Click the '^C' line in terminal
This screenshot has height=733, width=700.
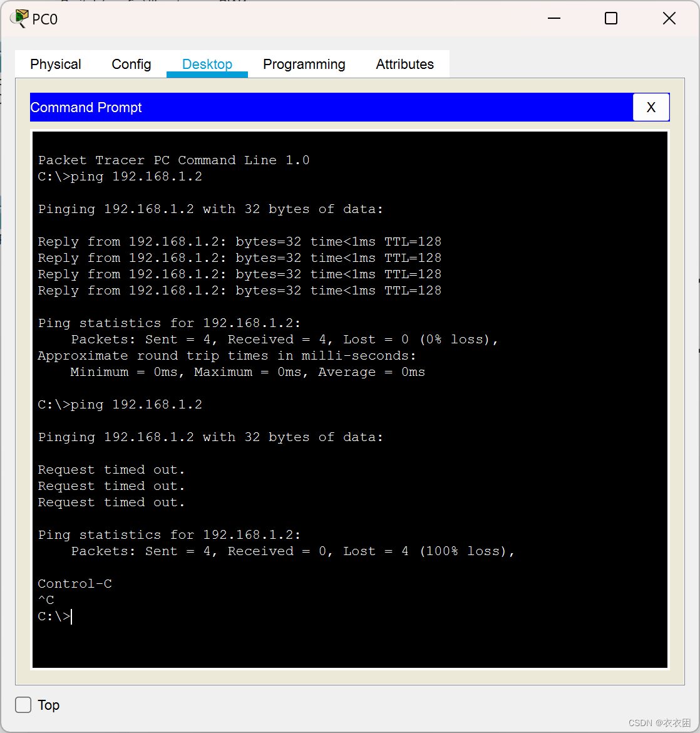pyautogui.click(x=46, y=600)
